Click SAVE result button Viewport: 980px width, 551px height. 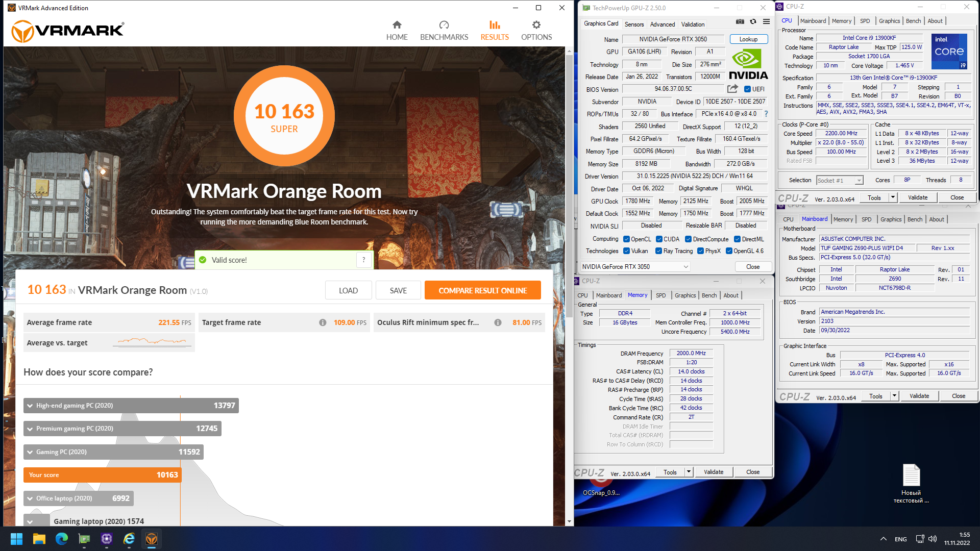click(398, 290)
